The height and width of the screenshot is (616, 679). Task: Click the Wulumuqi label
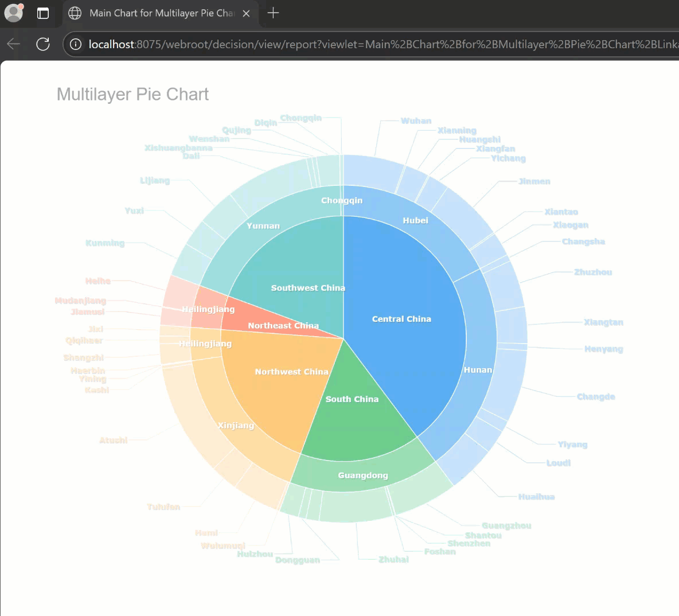(x=223, y=546)
